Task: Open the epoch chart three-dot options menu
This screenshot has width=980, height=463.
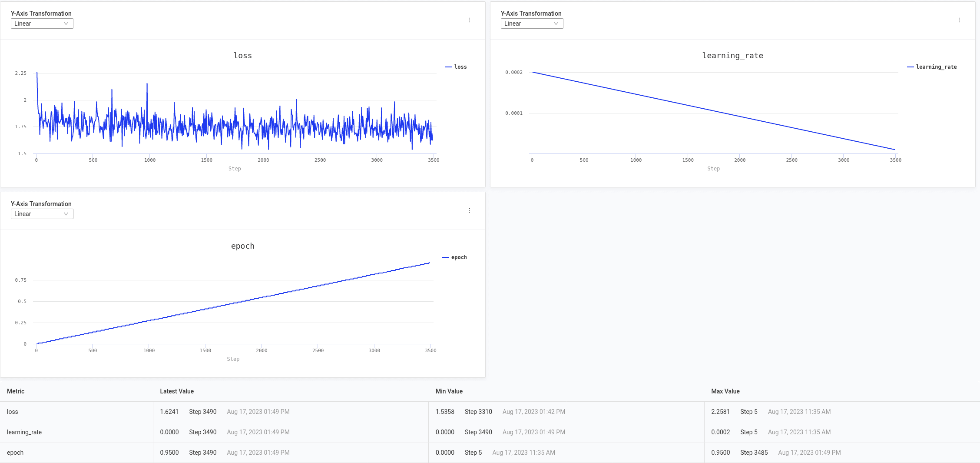Action: tap(470, 210)
